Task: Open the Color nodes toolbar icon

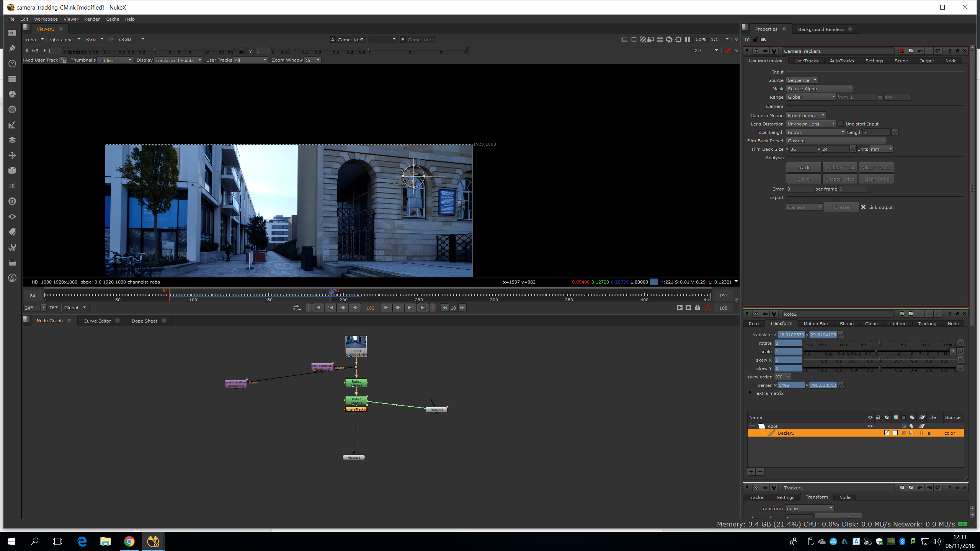Action: pyautogui.click(x=12, y=94)
